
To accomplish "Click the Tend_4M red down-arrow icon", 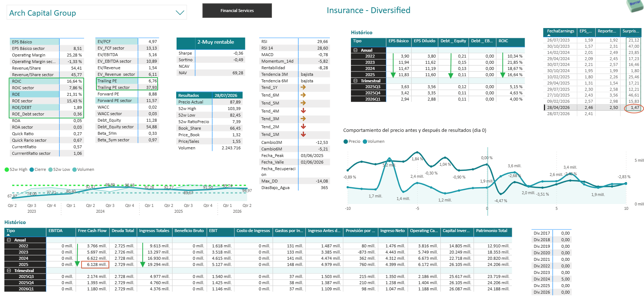I will point(303,111).
